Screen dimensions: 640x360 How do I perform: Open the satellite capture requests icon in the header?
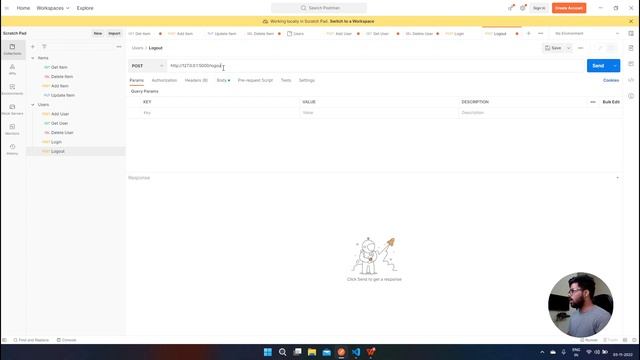(511, 8)
